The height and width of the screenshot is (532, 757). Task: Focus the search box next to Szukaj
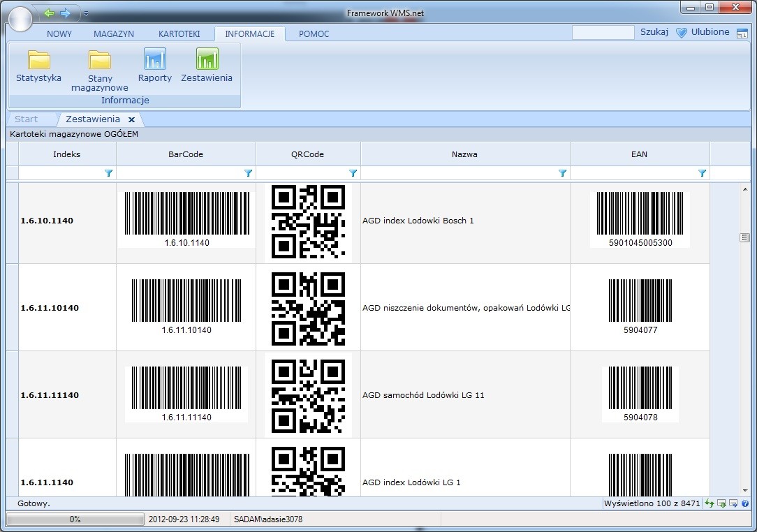click(x=603, y=32)
